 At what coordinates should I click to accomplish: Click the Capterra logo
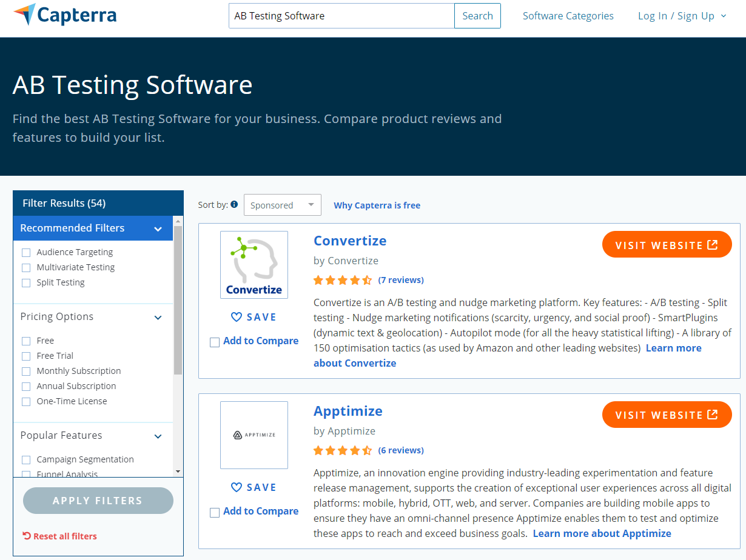coord(65,15)
